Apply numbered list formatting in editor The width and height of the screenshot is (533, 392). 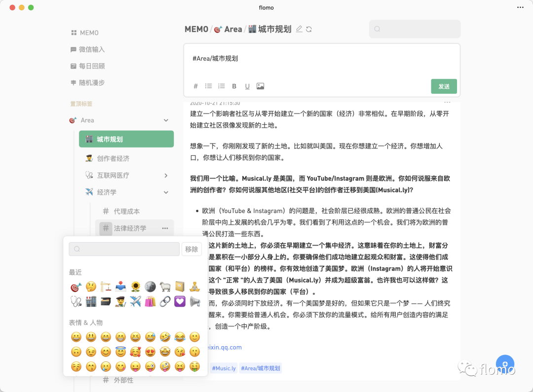click(221, 86)
